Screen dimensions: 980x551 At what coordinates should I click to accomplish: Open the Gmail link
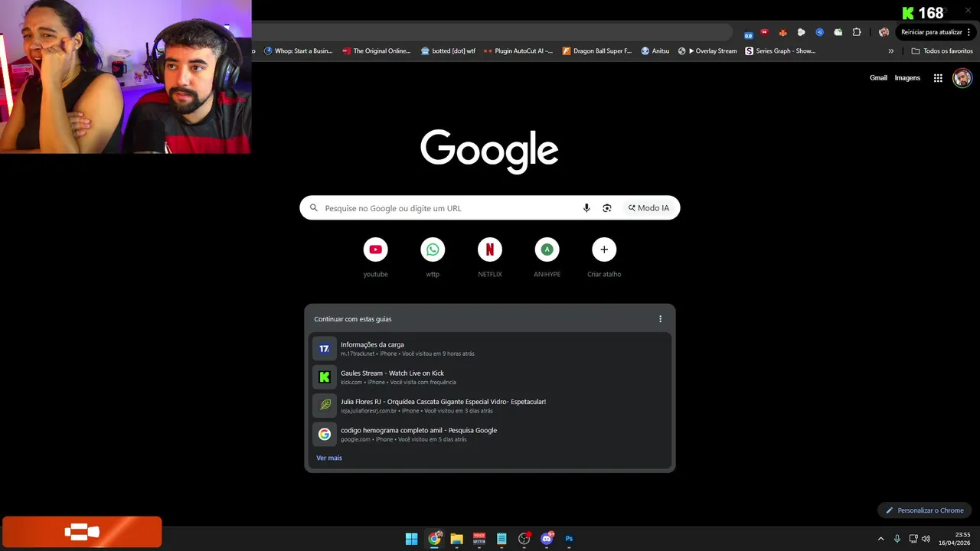[x=878, y=78]
